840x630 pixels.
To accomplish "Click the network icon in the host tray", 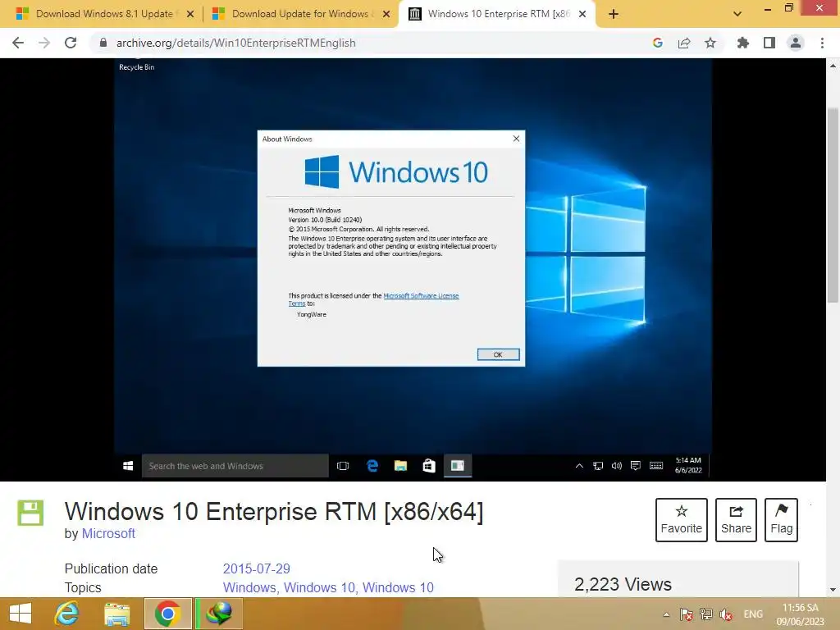I will pyautogui.click(x=706, y=614).
